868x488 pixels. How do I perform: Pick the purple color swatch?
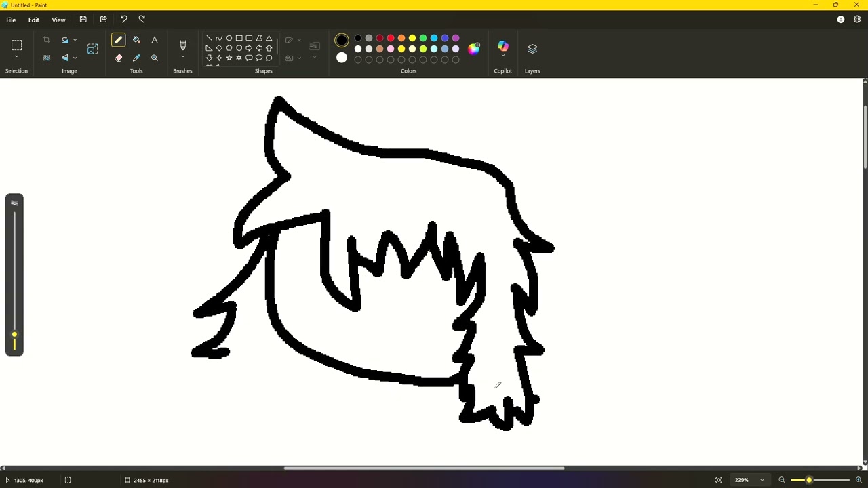click(456, 39)
